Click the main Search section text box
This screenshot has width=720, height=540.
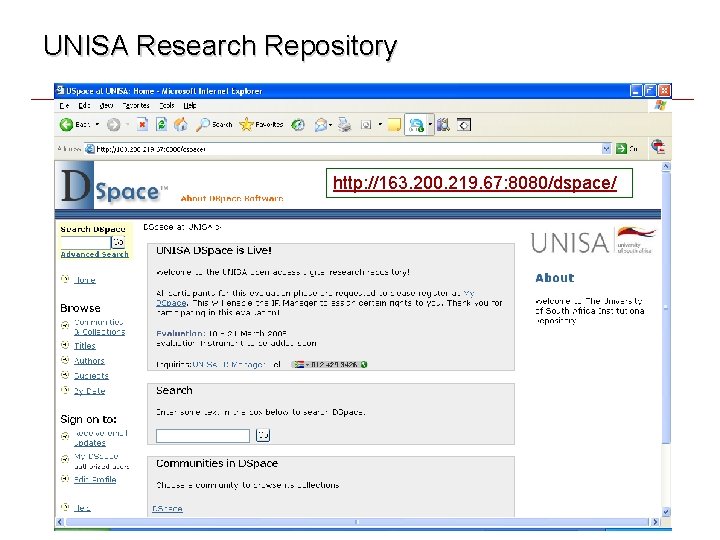203,435
